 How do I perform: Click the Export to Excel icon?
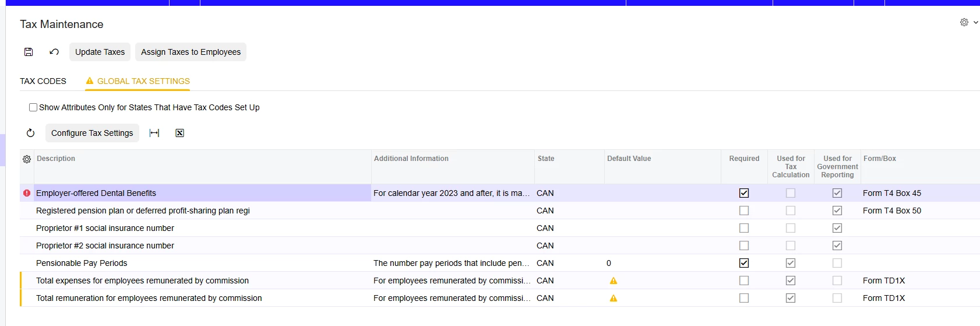pos(180,133)
